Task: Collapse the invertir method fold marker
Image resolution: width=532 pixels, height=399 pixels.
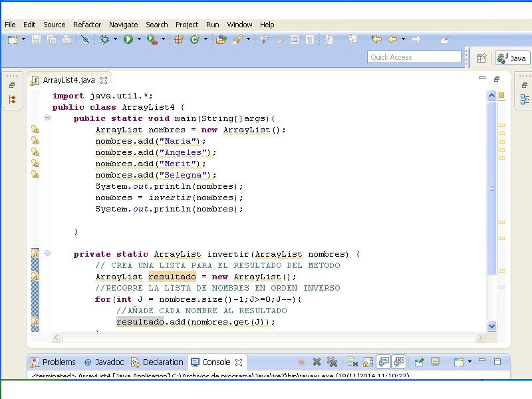Action: click(x=47, y=253)
